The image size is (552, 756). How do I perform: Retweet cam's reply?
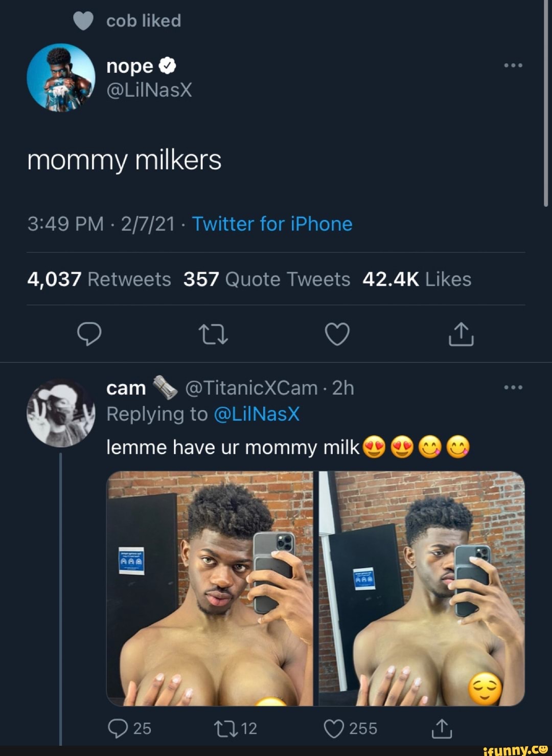pyautogui.click(x=225, y=728)
